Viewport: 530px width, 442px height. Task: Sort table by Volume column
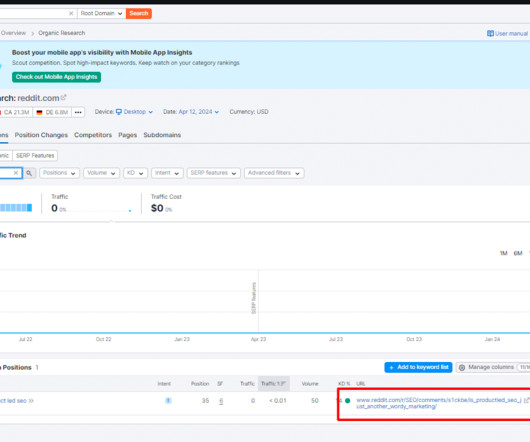coord(310,384)
